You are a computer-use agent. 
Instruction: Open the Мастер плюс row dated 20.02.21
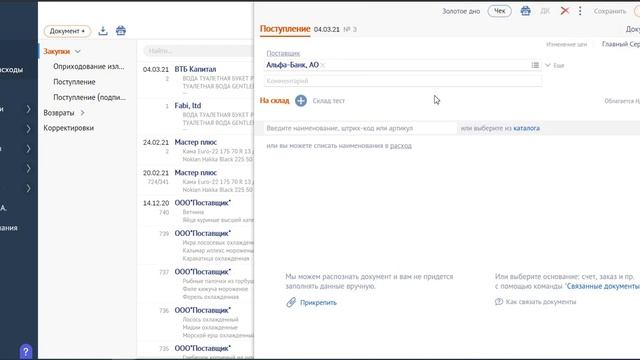196,181
